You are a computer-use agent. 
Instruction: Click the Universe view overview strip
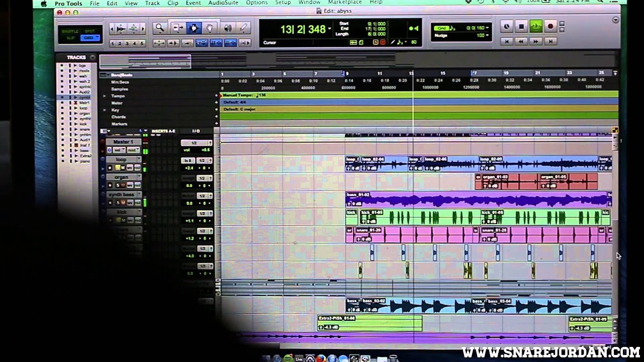pos(358,61)
